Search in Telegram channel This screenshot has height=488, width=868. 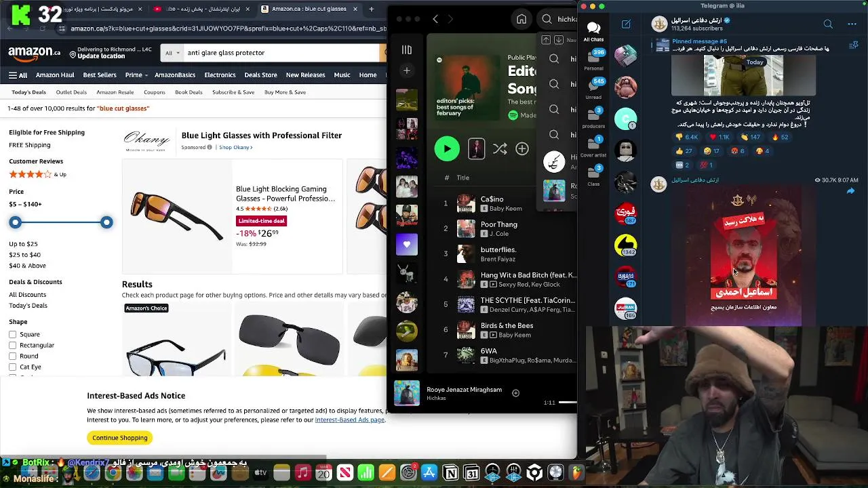coord(828,24)
